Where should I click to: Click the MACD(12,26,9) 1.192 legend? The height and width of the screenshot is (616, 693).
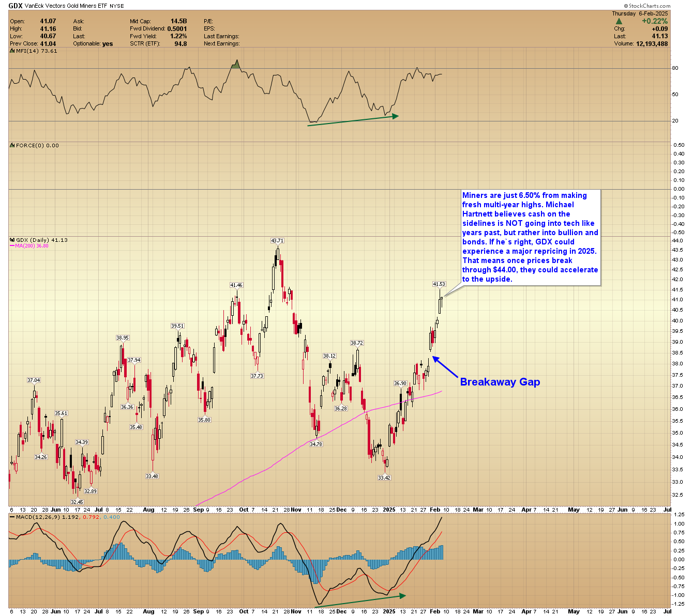tap(47, 517)
